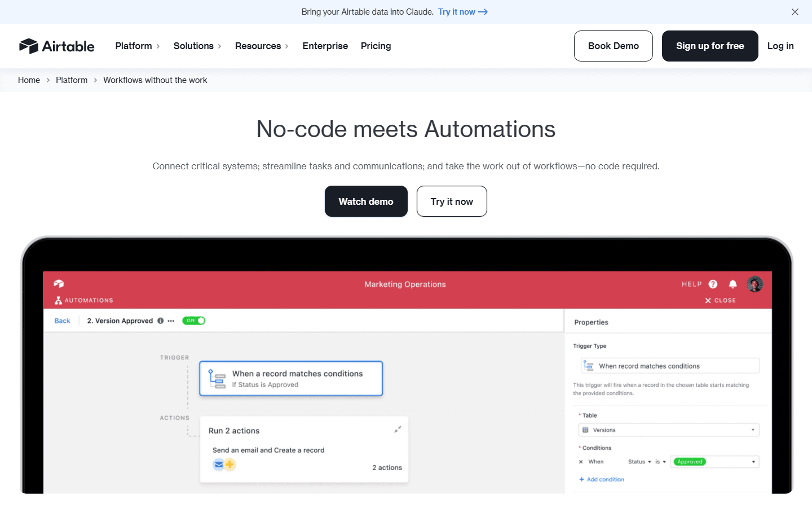Click the Back link
Image resolution: width=812 pixels, height=508 pixels.
[x=62, y=321]
